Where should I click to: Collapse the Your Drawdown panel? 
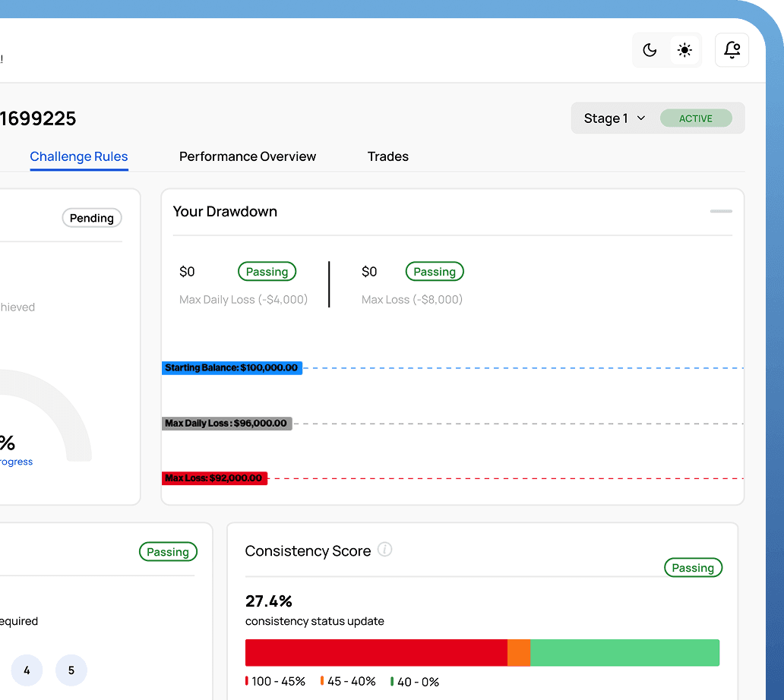721,211
